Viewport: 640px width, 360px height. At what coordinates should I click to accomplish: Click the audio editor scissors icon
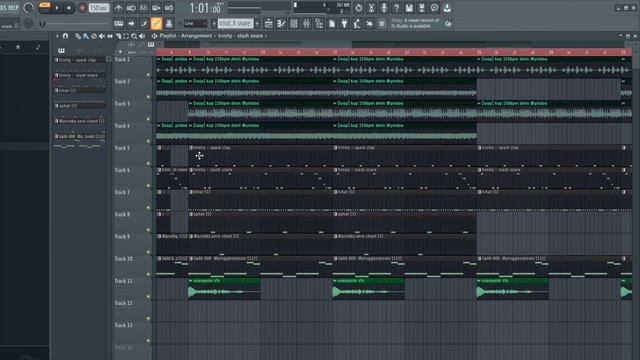pyautogui.click(x=371, y=8)
